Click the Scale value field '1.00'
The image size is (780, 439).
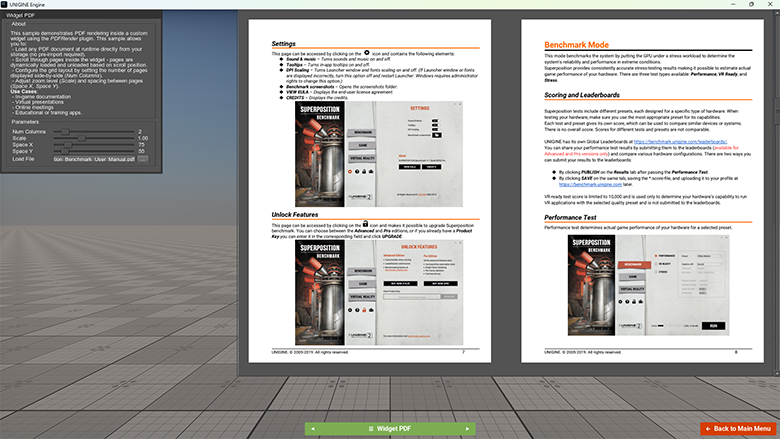[x=143, y=138]
